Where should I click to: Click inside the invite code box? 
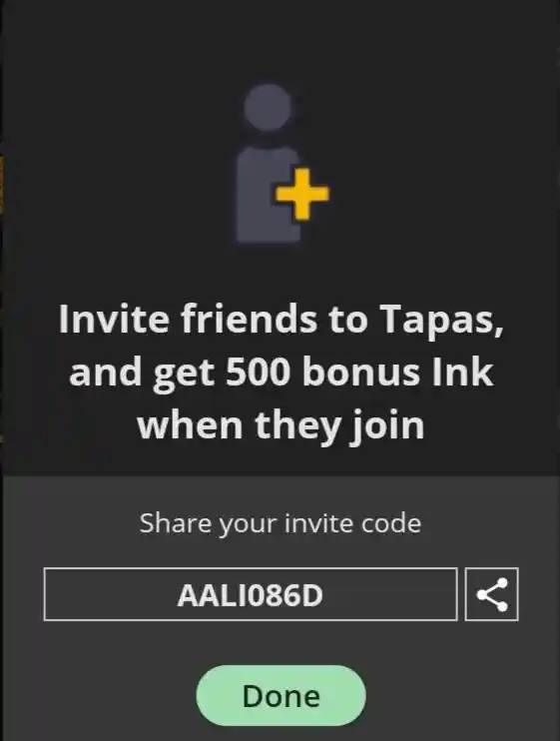tap(251, 594)
